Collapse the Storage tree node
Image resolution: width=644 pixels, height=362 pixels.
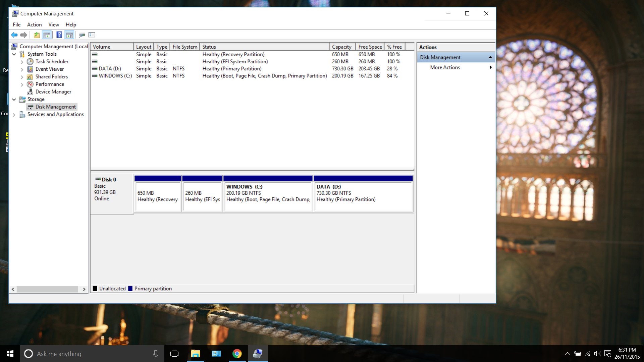pyautogui.click(x=14, y=100)
